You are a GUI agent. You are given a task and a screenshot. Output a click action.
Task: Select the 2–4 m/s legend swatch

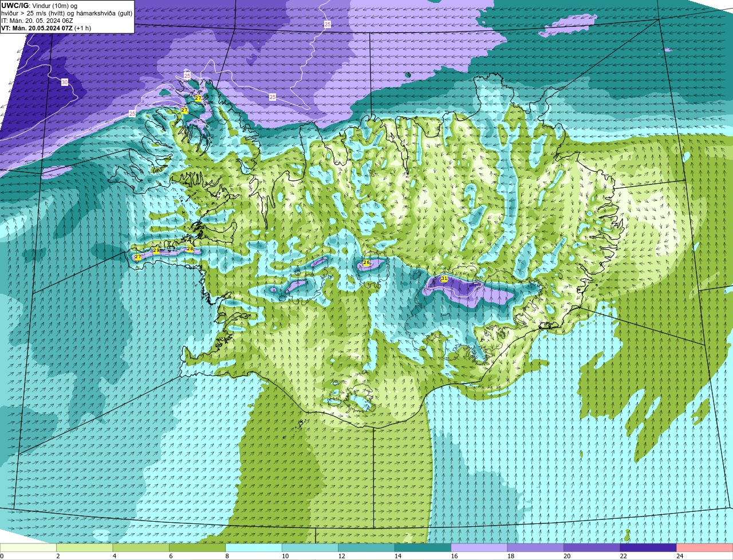click(x=85, y=547)
